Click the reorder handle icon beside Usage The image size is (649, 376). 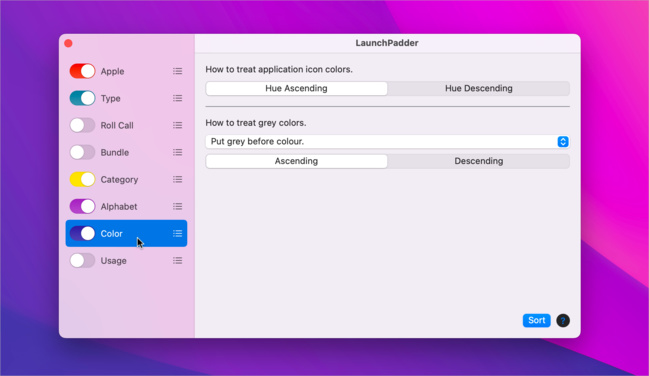tap(178, 260)
